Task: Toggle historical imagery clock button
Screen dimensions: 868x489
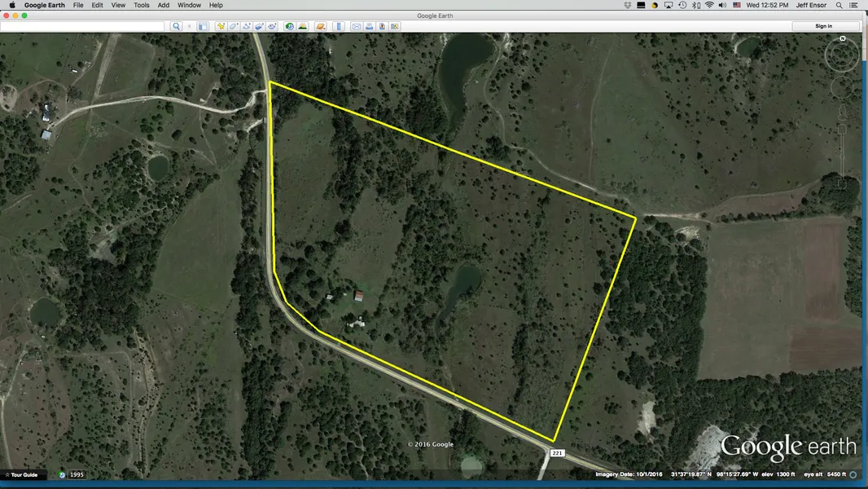Action: pos(290,26)
